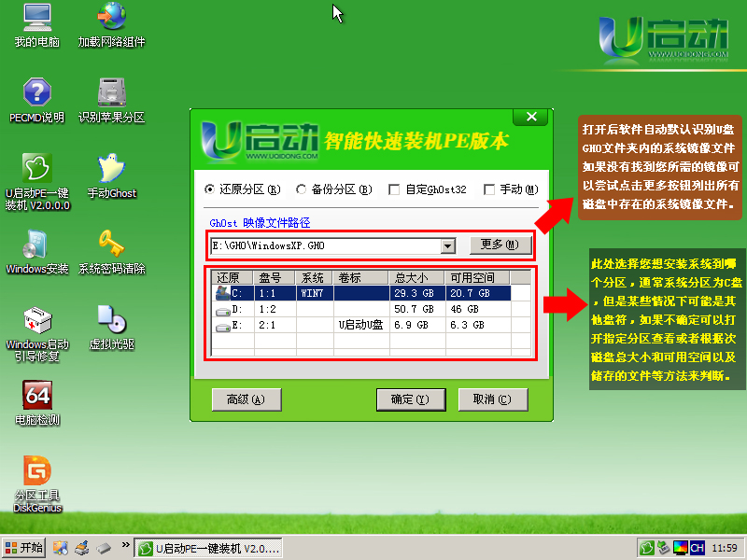
Task: Tick the 手动 checkbox
Action: tap(489, 189)
